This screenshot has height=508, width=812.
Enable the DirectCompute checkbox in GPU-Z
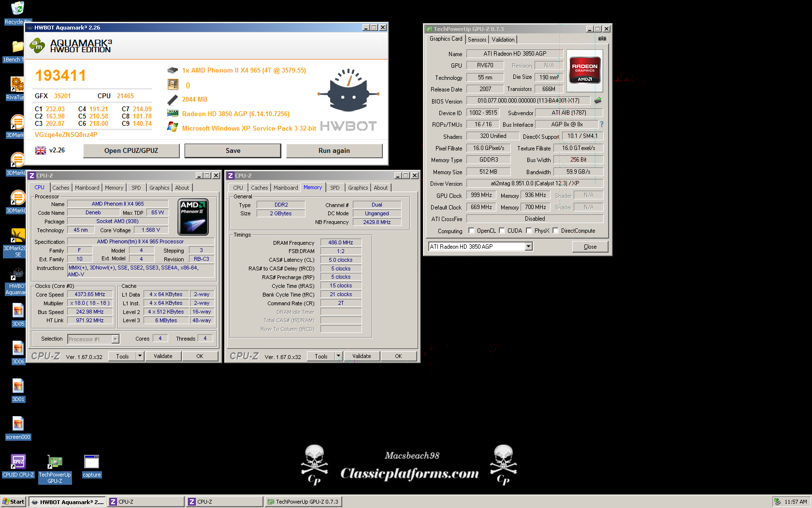point(555,231)
